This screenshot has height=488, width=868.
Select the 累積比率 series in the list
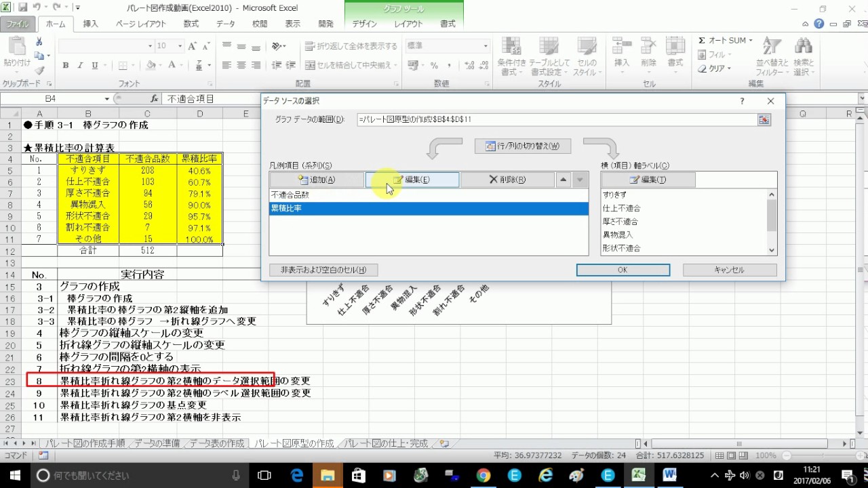pos(429,208)
